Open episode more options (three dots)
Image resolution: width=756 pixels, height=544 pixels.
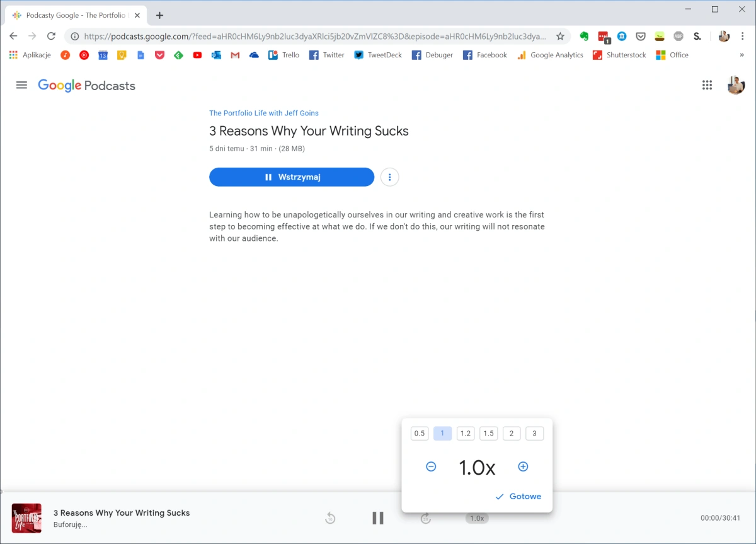pyautogui.click(x=390, y=177)
